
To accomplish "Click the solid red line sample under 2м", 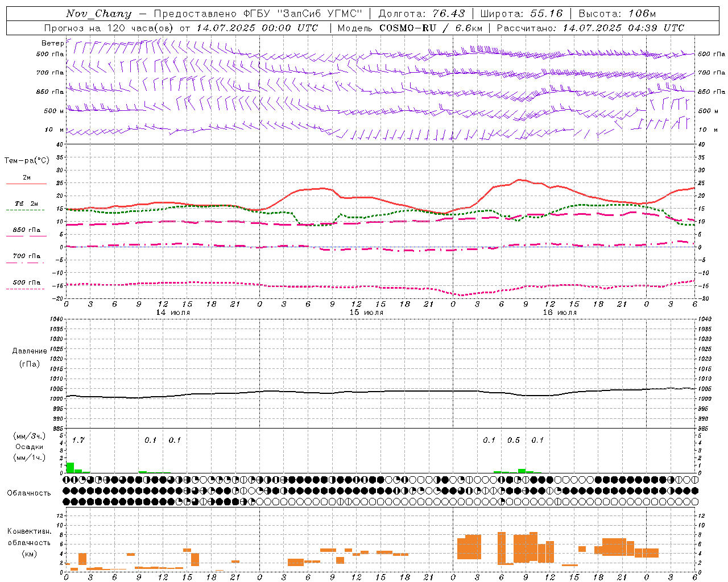I will 26,184.
